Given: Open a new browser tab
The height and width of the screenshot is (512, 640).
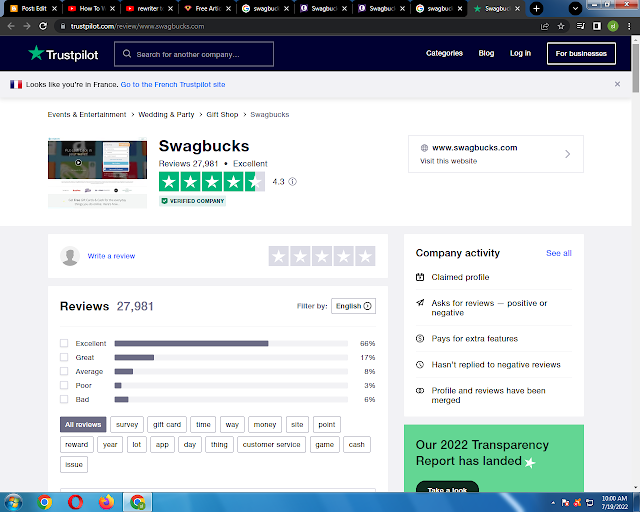Looking at the screenshot, I should [536, 8].
